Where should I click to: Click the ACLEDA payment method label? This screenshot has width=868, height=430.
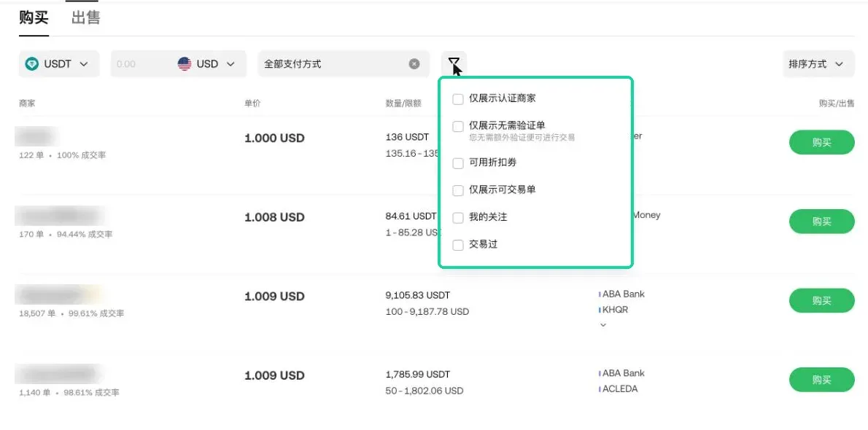click(x=620, y=388)
